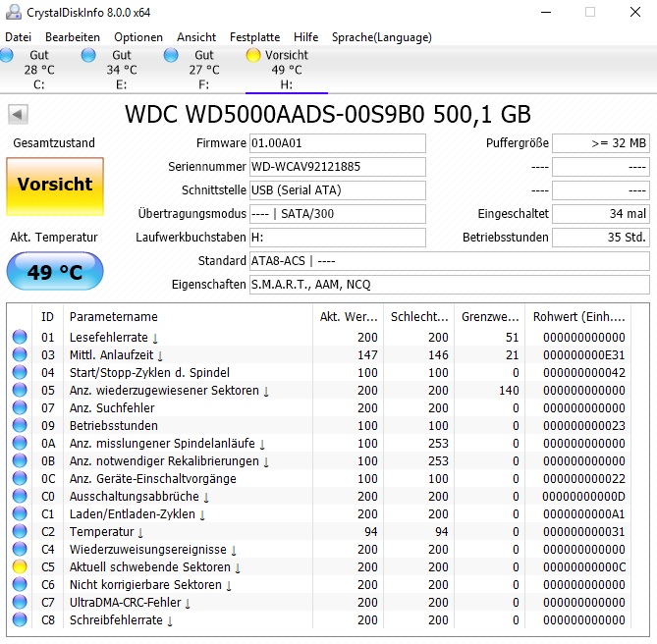Click the Eingeschaltet value 34 mal

coord(601,214)
